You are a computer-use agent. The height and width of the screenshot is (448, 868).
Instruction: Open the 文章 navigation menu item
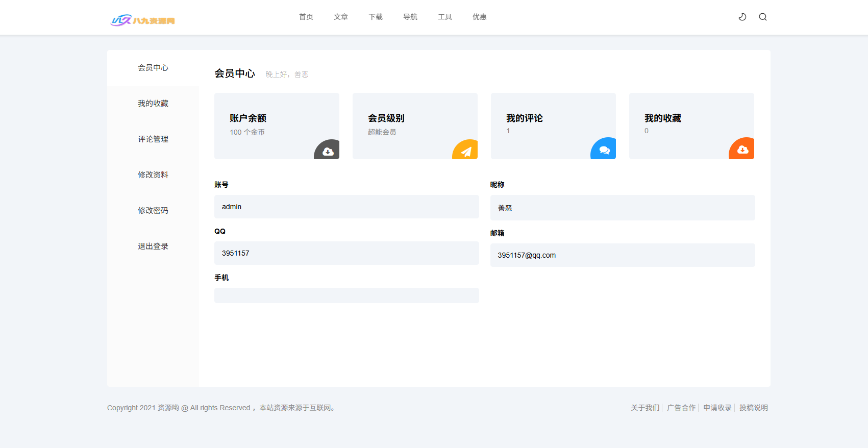(341, 17)
